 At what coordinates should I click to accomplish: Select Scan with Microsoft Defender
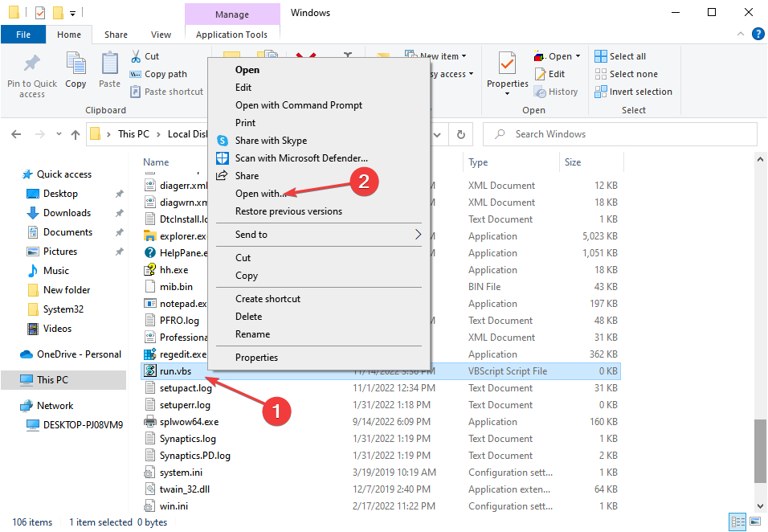coord(301,158)
